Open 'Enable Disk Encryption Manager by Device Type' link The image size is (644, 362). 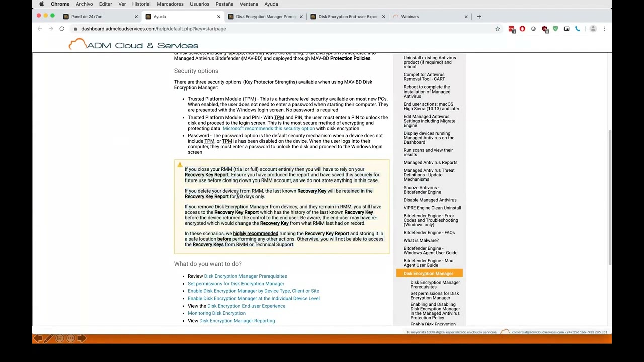[254, 291]
